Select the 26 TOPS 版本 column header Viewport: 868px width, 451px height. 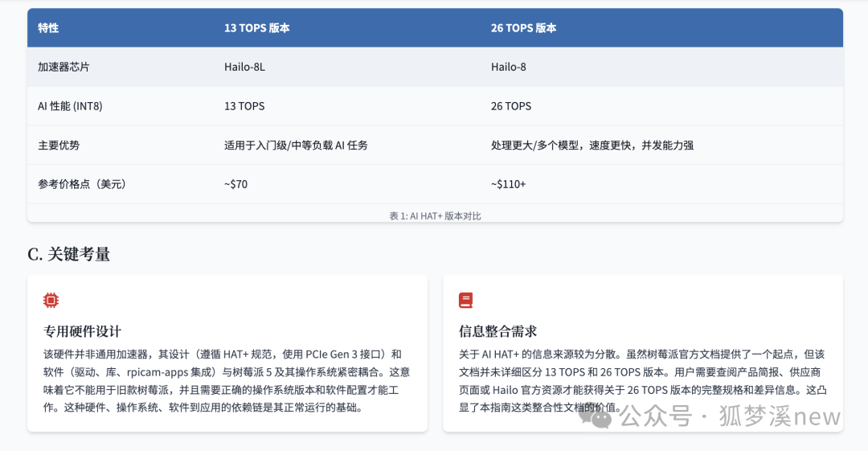[x=523, y=28]
